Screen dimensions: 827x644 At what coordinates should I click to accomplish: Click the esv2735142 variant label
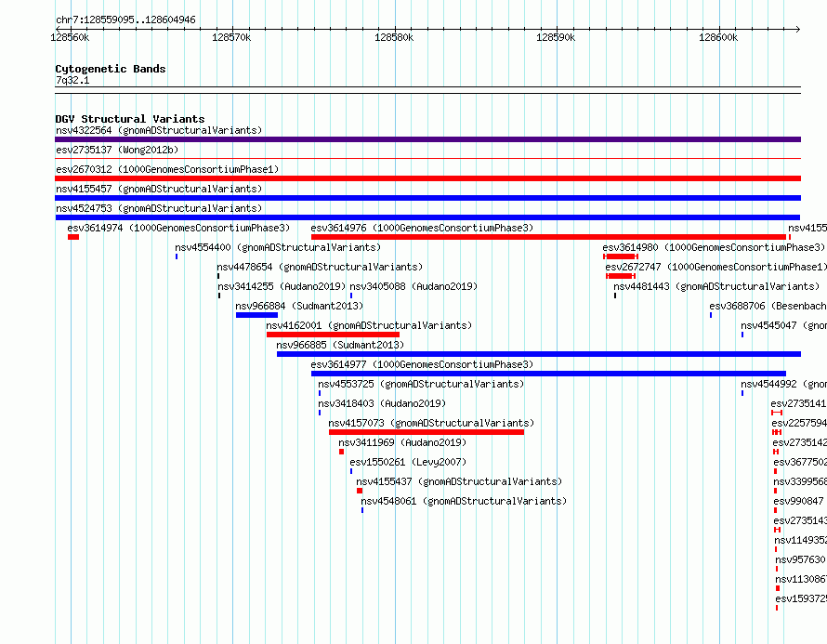pyautogui.click(x=799, y=442)
